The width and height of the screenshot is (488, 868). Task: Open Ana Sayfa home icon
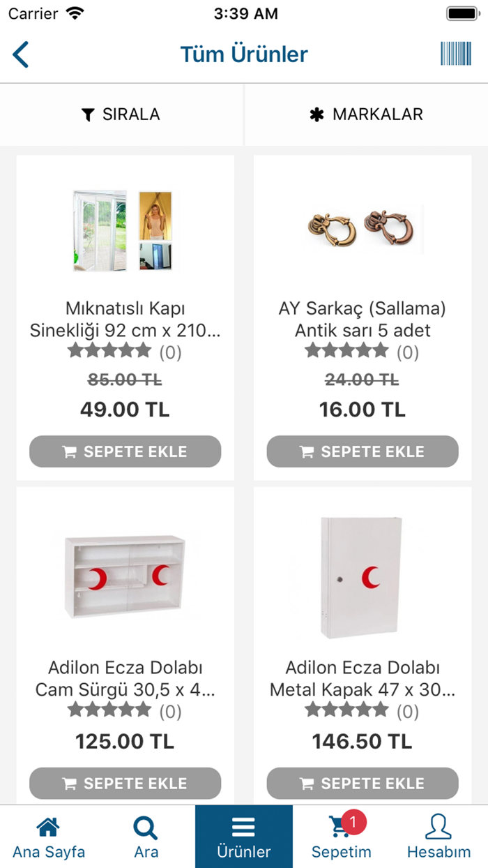click(x=47, y=826)
